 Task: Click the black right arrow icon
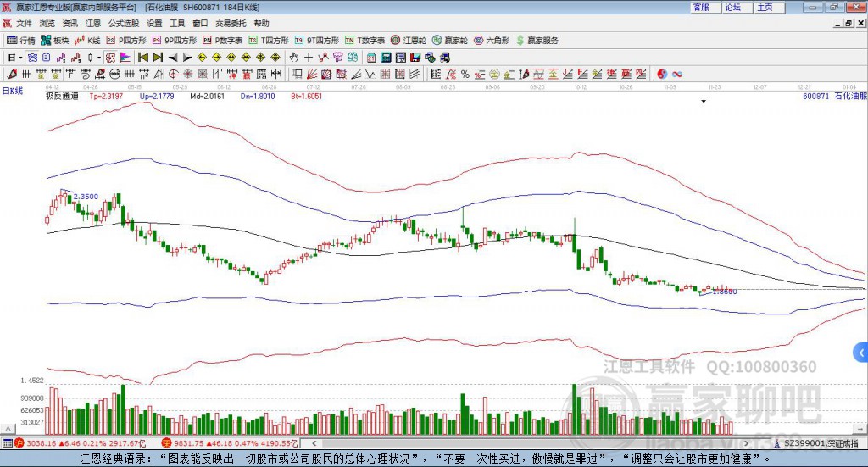pos(187,58)
